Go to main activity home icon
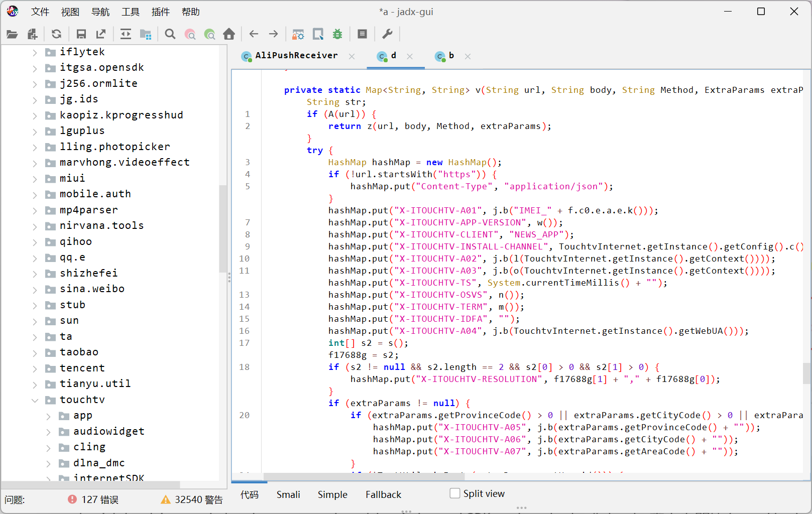 tap(229, 34)
